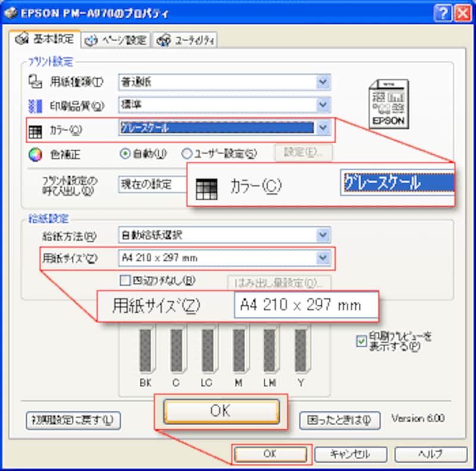Image resolution: width=476 pixels, height=471 pixels.
Task: Switch to the ページ設定 tab
Action: (115, 40)
